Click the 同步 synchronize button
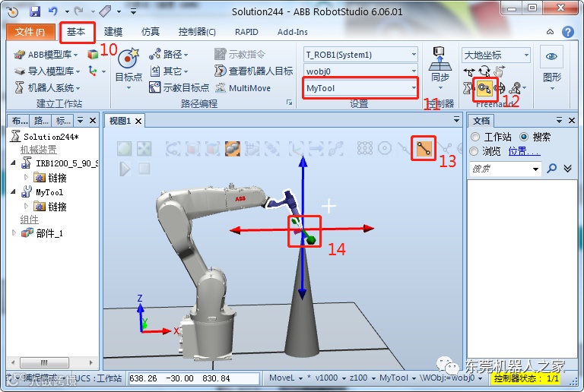The height and width of the screenshot is (392, 584). click(x=440, y=68)
